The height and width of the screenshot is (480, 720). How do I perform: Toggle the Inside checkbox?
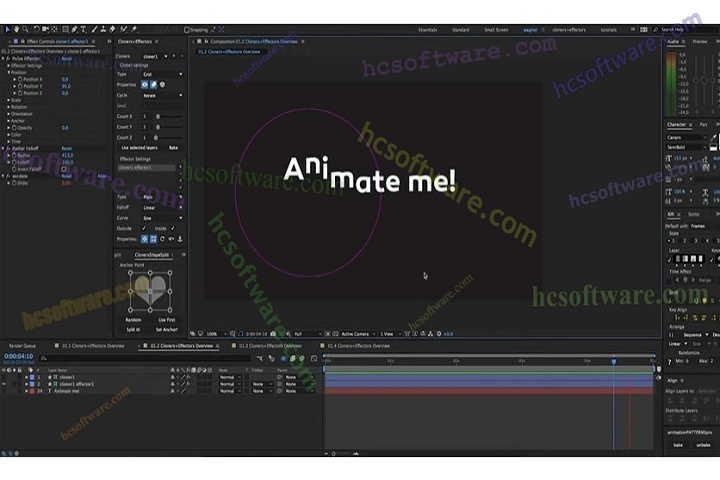tap(173, 228)
